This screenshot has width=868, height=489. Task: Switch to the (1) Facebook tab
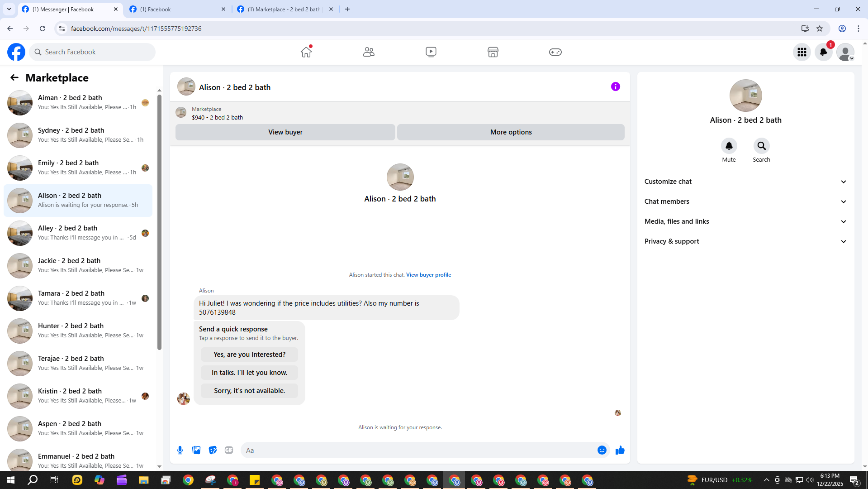177,9
